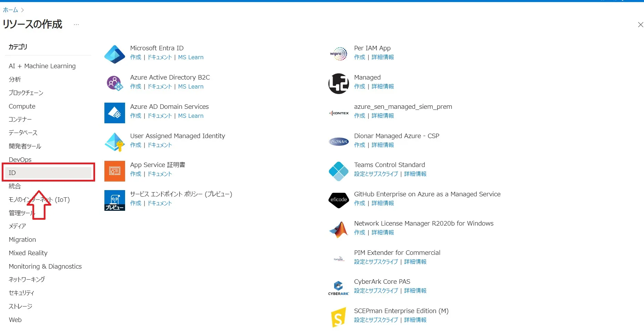
Task: Click the SCEPman yellow S icon
Action: point(339,318)
